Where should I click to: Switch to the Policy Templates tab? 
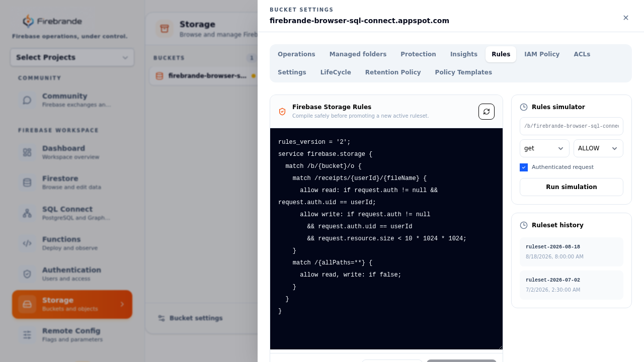(463, 72)
